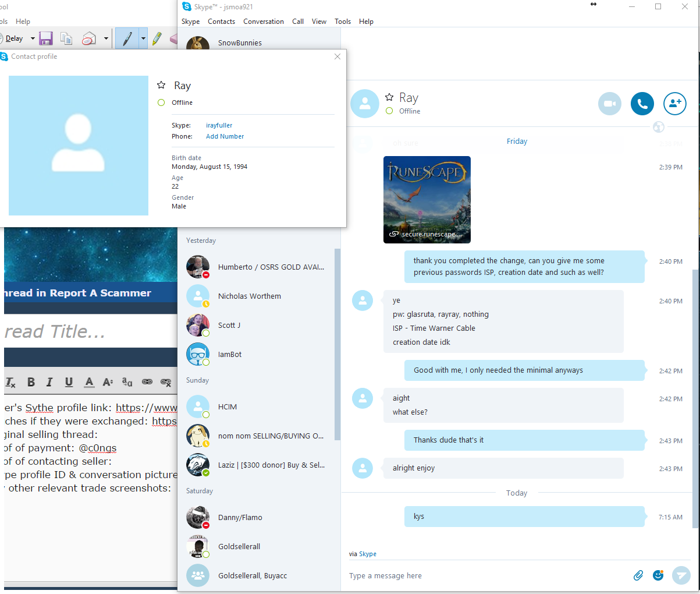700x594 pixels.
Task: Click the email send icon in capture tool
Action: 89,38
